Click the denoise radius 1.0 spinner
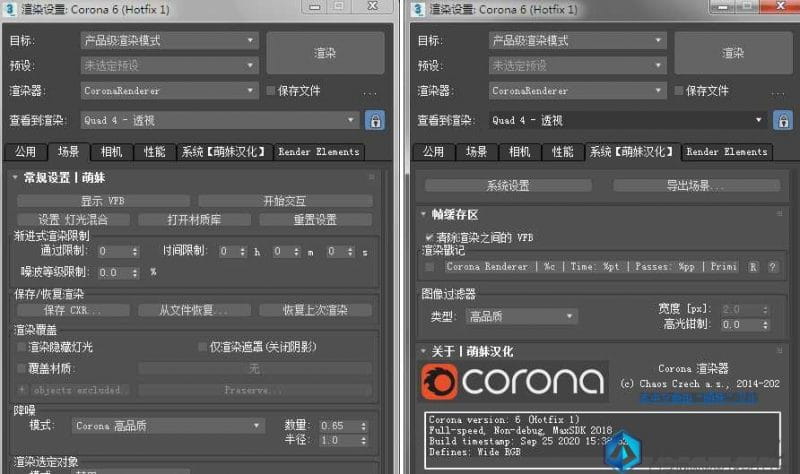Image resolution: width=800 pixels, height=474 pixels. pyautogui.click(x=363, y=440)
